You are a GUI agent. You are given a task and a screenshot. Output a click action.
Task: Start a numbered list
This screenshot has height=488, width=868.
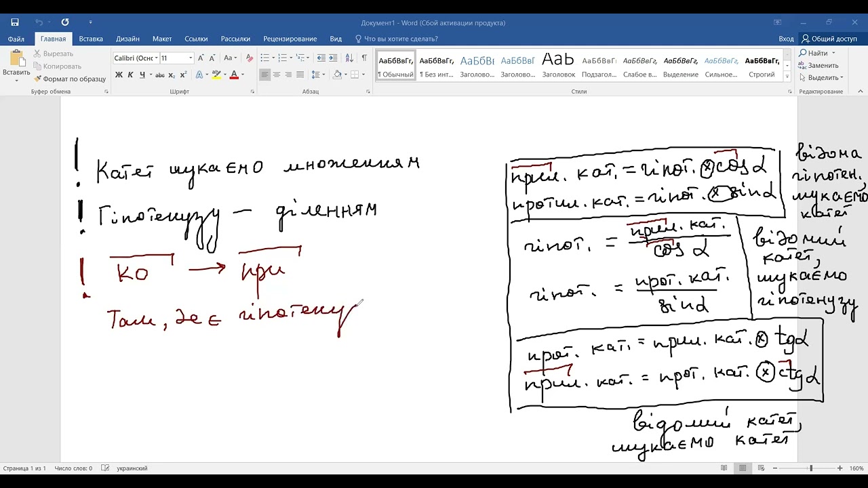click(283, 58)
